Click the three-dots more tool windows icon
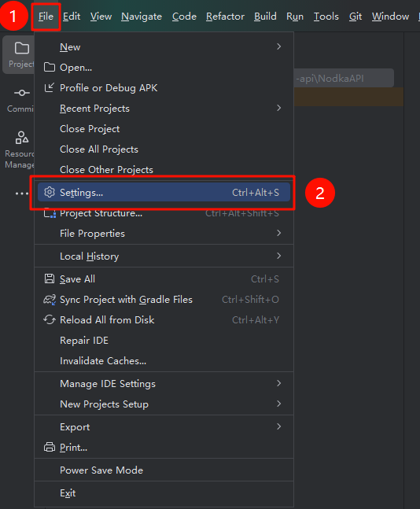This screenshot has height=509, width=420. tap(21, 194)
